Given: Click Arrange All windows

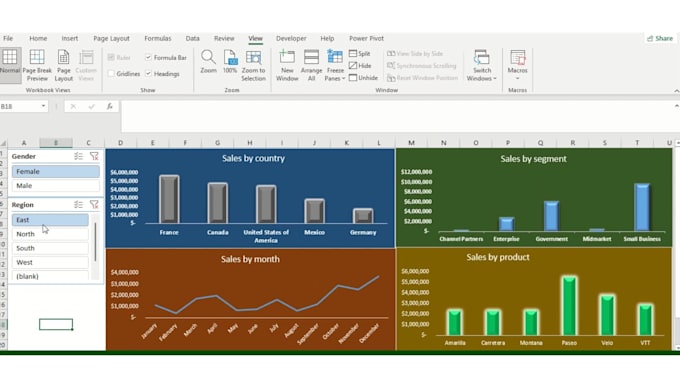Looking at the screenshot, I should coord(311,65).
